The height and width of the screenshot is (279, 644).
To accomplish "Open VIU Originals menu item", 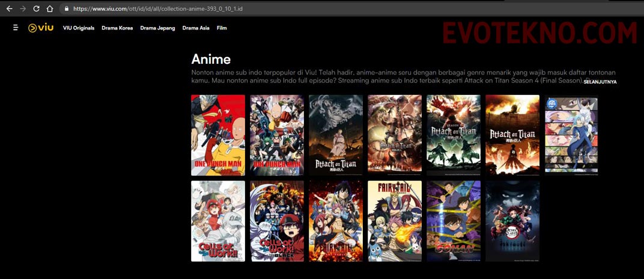I will click(x=79, y=28).
